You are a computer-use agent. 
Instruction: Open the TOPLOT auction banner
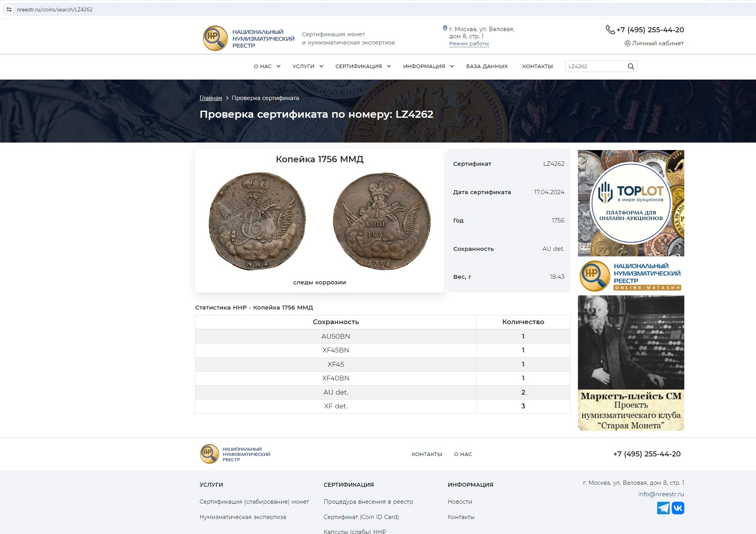click(x=631, y=203)
